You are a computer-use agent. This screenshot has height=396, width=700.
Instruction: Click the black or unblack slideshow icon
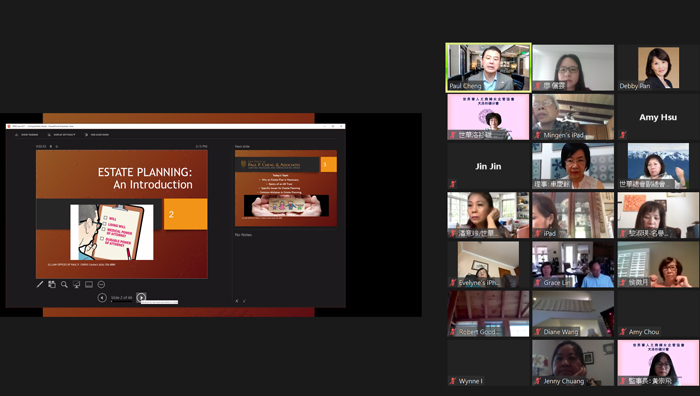click(x=76, y=284)
